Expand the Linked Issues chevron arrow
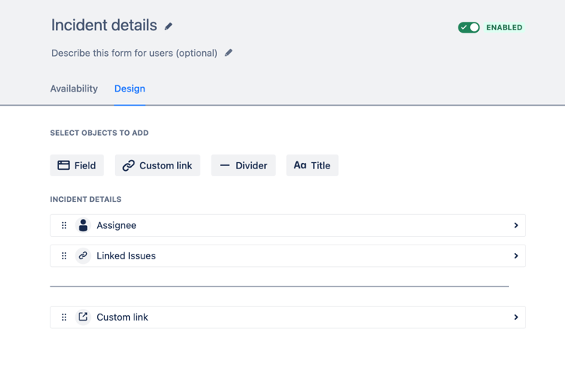 coord(515,256)
